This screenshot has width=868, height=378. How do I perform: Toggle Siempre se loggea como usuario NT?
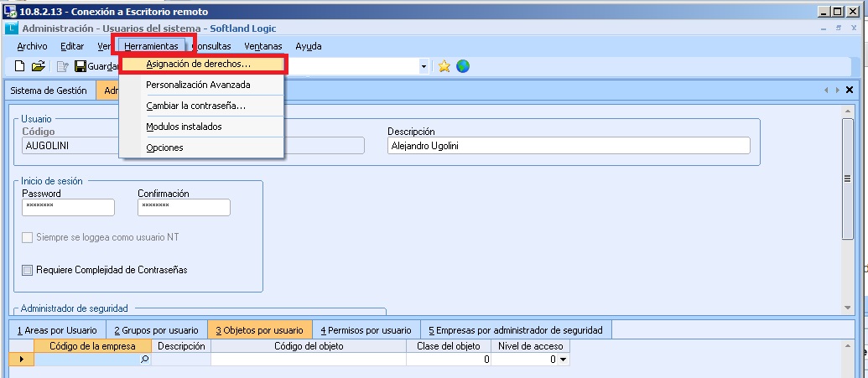(28, 237)
